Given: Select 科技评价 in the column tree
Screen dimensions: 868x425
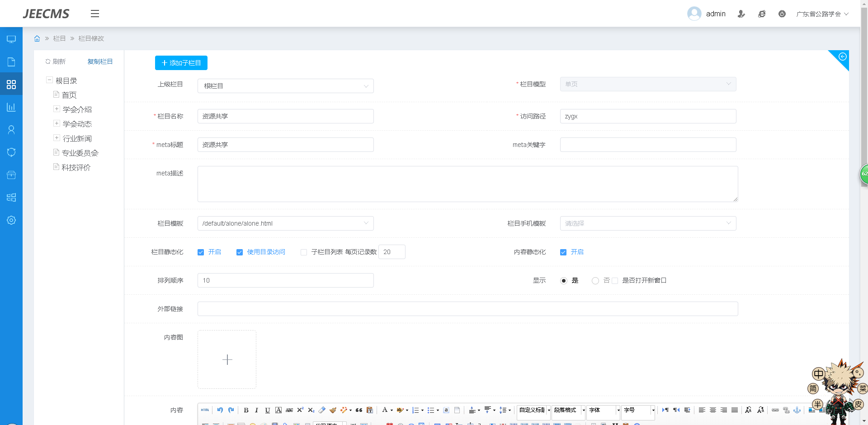Looking at the screenshot, I should pos(76,167).
